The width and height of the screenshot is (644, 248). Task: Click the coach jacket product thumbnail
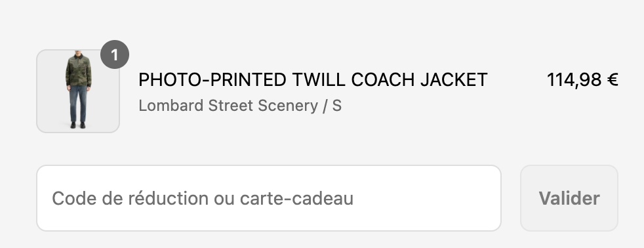click(78, 91)
